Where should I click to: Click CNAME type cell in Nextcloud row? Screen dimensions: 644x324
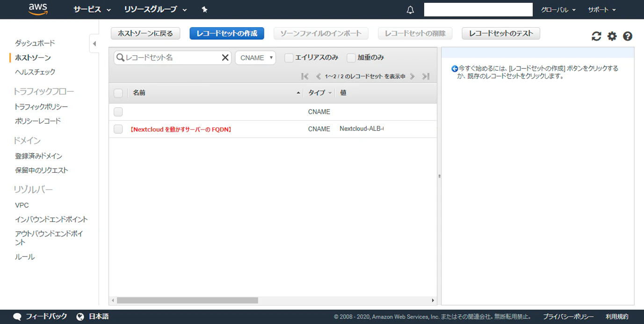(319, 129)
